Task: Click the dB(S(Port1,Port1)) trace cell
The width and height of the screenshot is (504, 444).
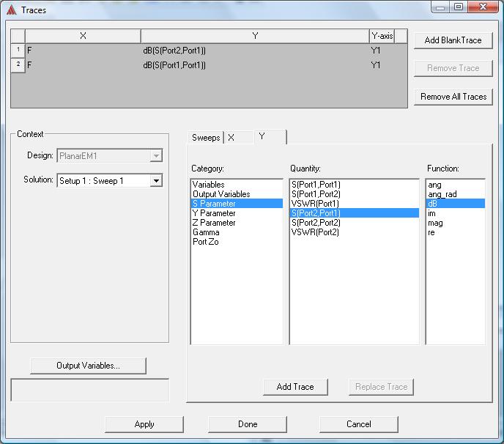Action: tap(255, 65)
